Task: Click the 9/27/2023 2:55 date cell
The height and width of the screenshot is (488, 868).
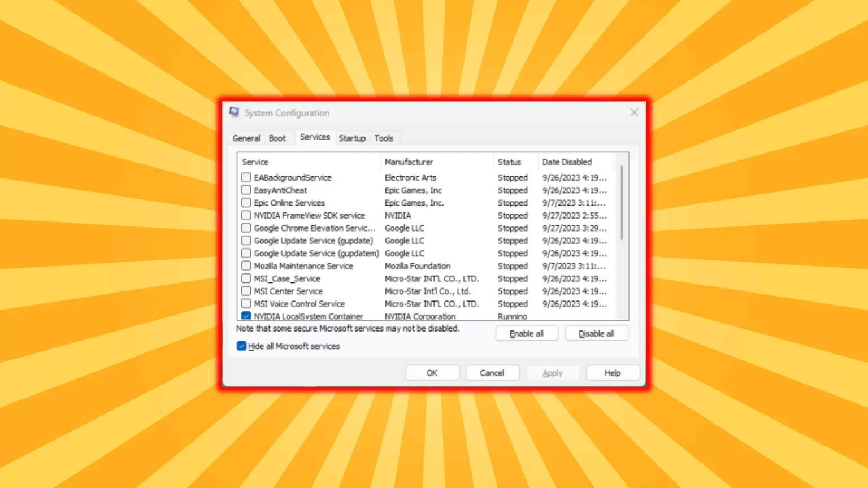Action: pos(575,216)
